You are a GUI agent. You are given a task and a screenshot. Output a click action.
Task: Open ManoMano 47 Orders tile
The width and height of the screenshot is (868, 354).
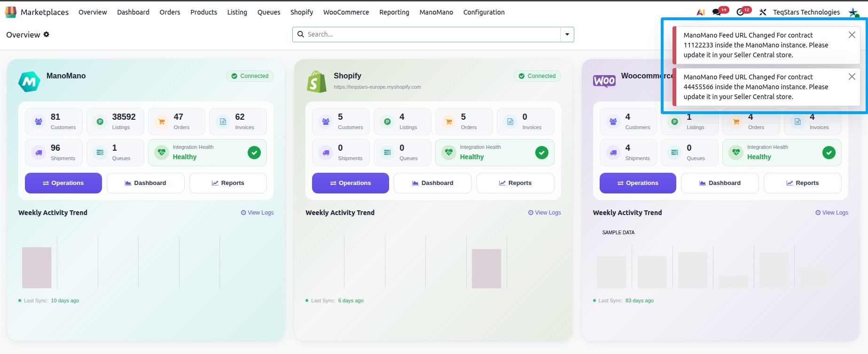click(177, 122)
